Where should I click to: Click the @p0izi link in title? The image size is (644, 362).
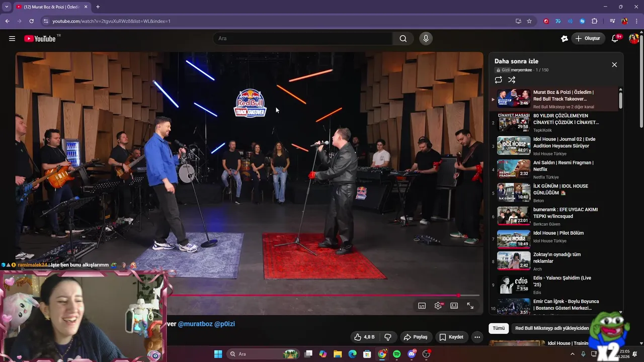(225, 324)
